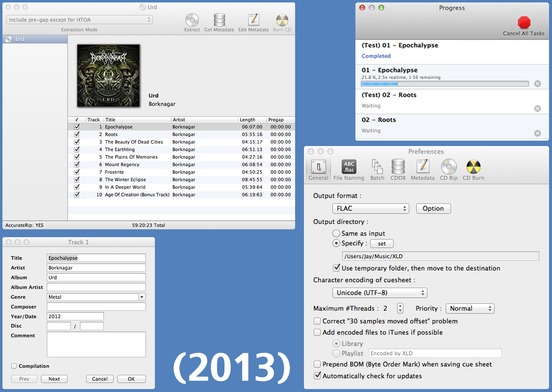The image size is (552, 392).
Task: Open the CD Burn preferences pane
Action: [x=473, y=168]
